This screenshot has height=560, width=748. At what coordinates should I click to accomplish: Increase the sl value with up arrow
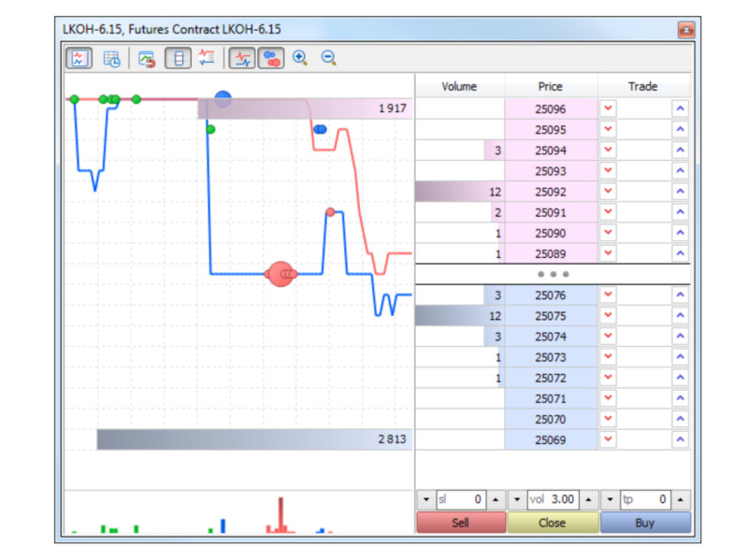[x=496, y=499]
